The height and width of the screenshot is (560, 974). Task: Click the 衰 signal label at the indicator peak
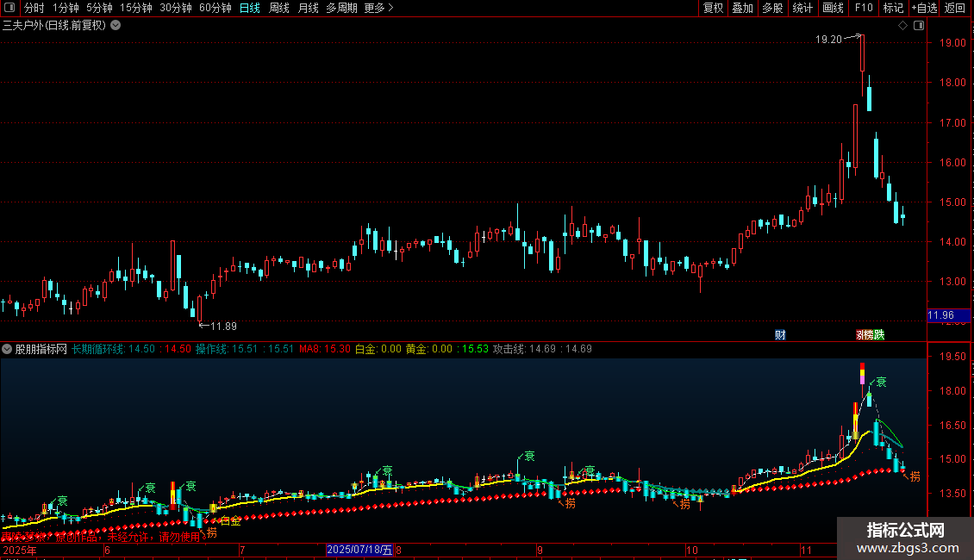pos(881,382)
